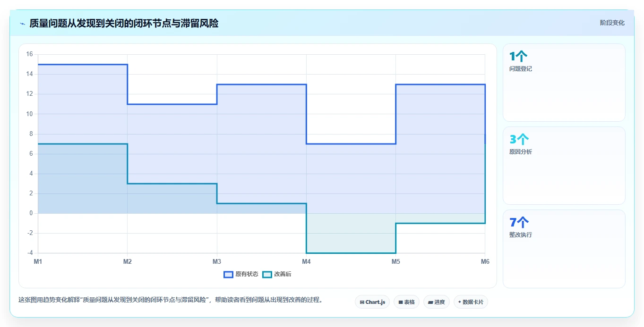Click the y-axis value 10
This screenshot has height=327, width=644.
[29, 114]
